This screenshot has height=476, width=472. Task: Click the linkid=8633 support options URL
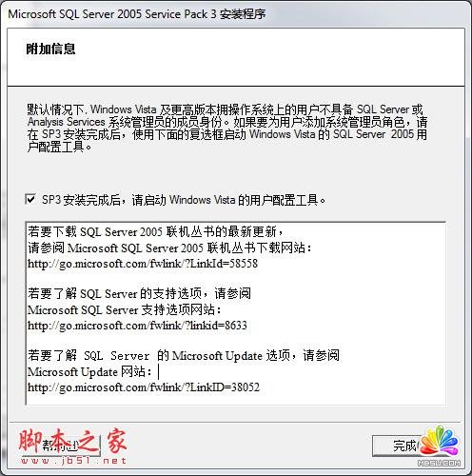pos(137,326)
